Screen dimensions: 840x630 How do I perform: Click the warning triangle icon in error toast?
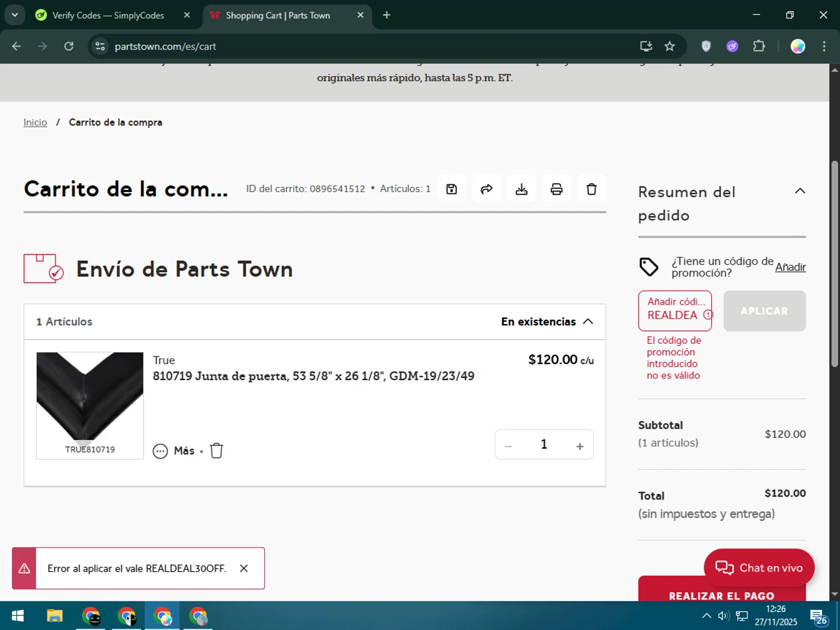pyautogui.click(x=24, y=568)
